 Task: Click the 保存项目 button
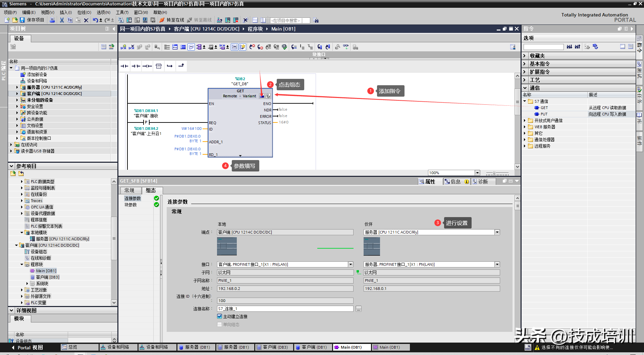32,20
